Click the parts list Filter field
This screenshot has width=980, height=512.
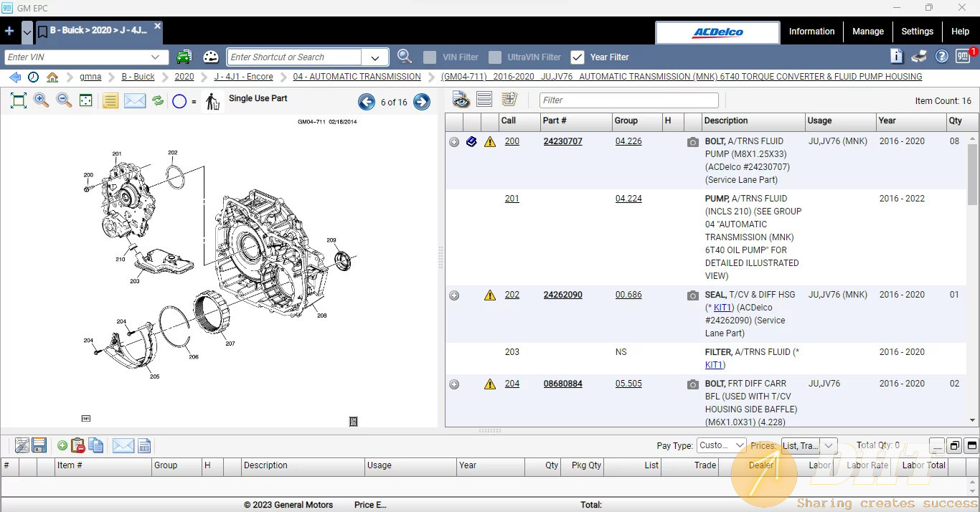click(x=629, y=100)
